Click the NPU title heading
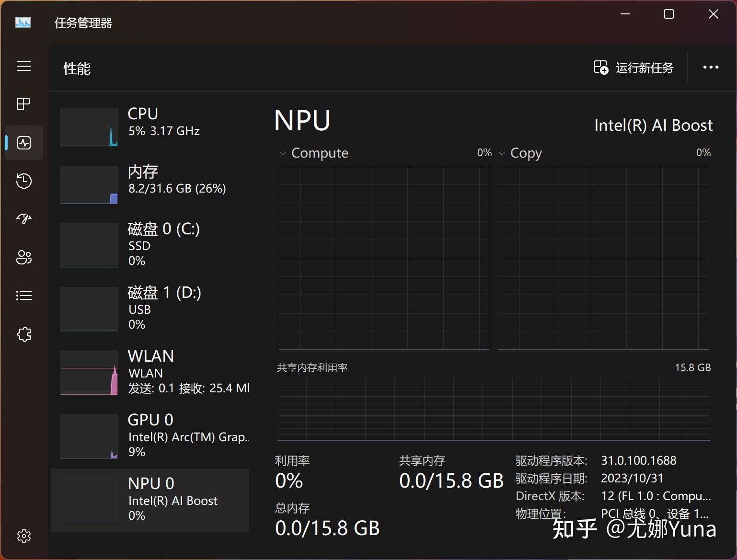 click(x=302, y=120)
